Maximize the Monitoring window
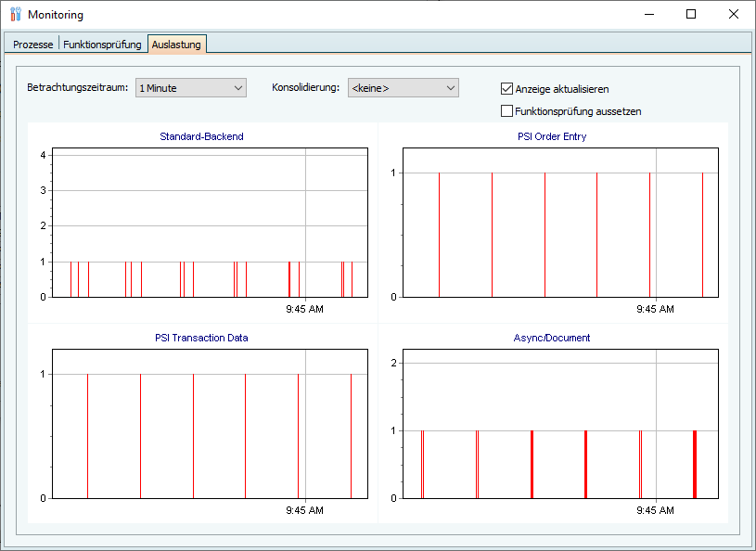 coord(691,15)
